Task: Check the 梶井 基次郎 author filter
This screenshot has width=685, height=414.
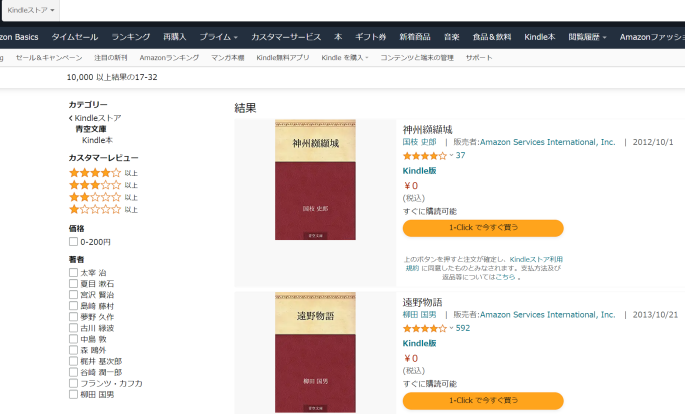Action: (73, 361)
